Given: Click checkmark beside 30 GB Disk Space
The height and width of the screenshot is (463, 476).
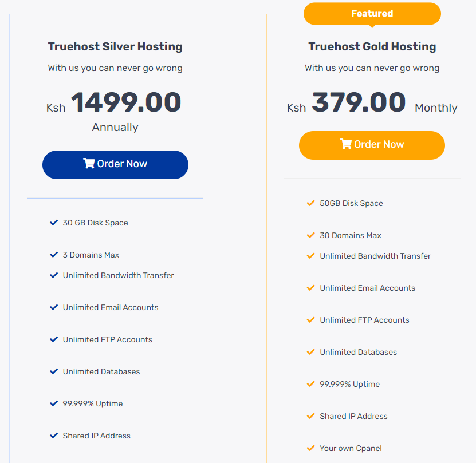Looking at the screenshot, I should click(54, 223).
